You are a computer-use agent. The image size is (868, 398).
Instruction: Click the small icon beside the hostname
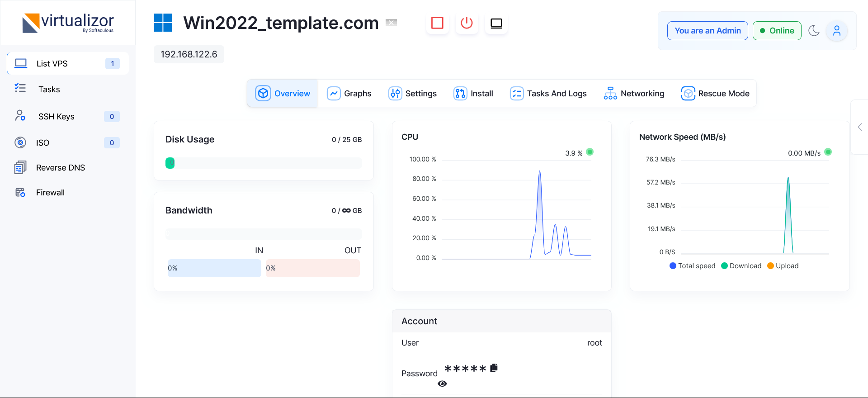[x=391, y=23]
